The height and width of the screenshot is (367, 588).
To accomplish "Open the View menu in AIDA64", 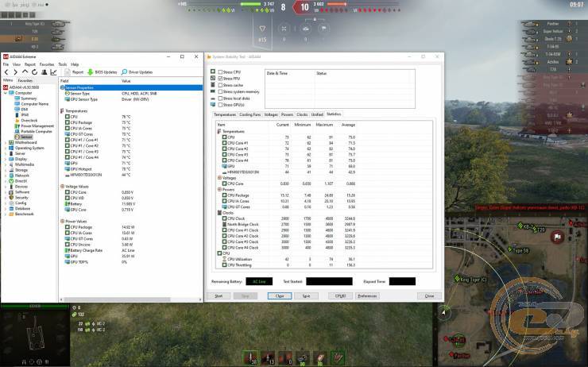I will click(x=17, y=64).
